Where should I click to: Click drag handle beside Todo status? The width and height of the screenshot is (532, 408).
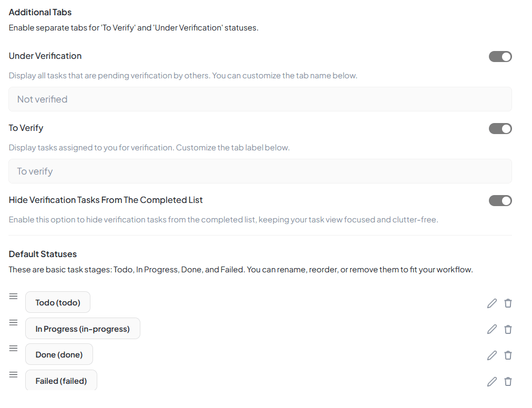click(x=14, y=297)
